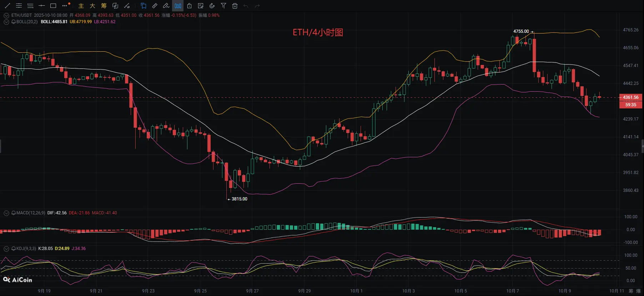Image resolution: width=644 pixels, height=296 pixels.
Task: Collapse the BOLL indicator row
Action: (x=6, y=22)
